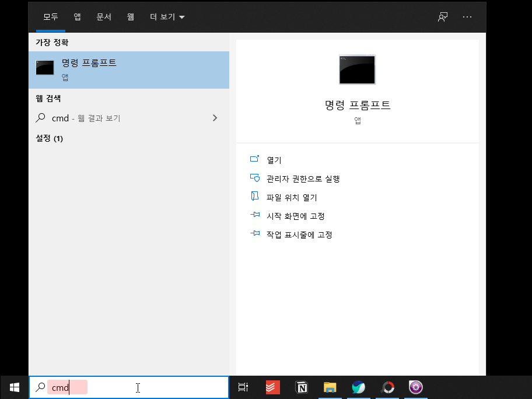Click the 열기 open icon
Viewport: 532px width, 399px height.
click(254, 159)
